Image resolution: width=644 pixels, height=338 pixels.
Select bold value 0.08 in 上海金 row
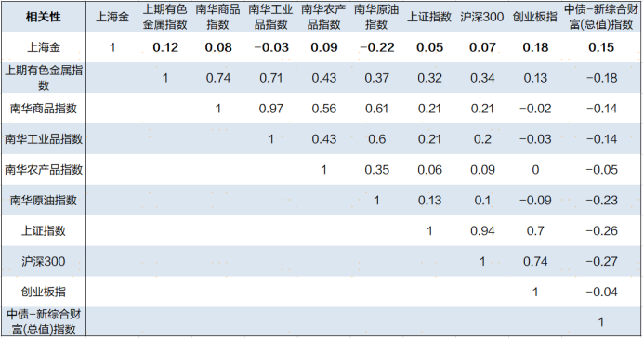coord(218,47)
